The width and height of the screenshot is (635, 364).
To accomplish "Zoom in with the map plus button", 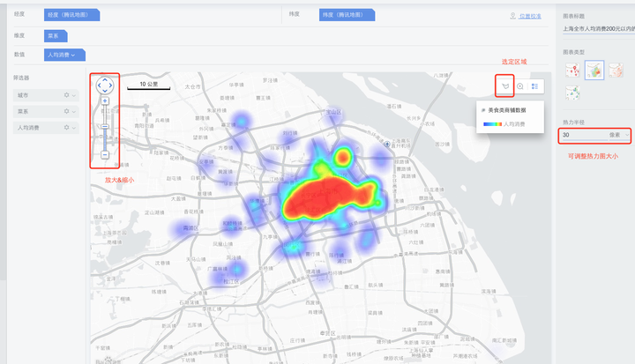I will click(105, 100).
